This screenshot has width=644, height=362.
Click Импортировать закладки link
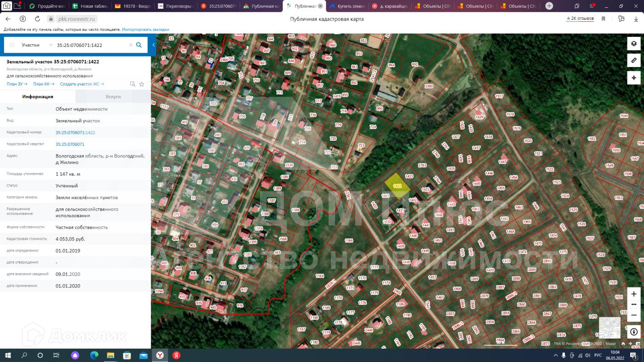coord(145,29)
